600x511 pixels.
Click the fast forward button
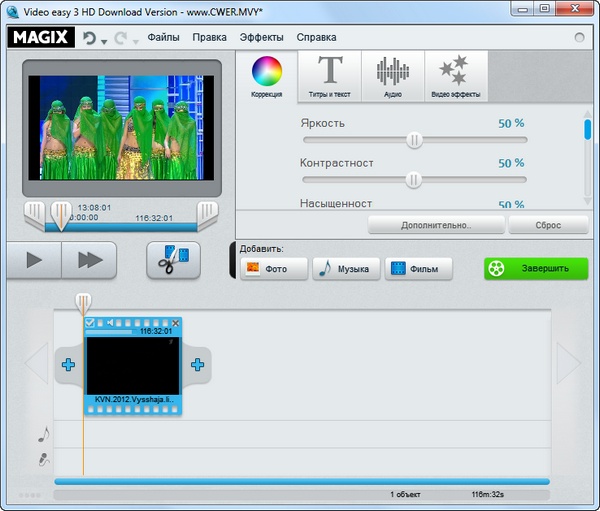[89, 260]
